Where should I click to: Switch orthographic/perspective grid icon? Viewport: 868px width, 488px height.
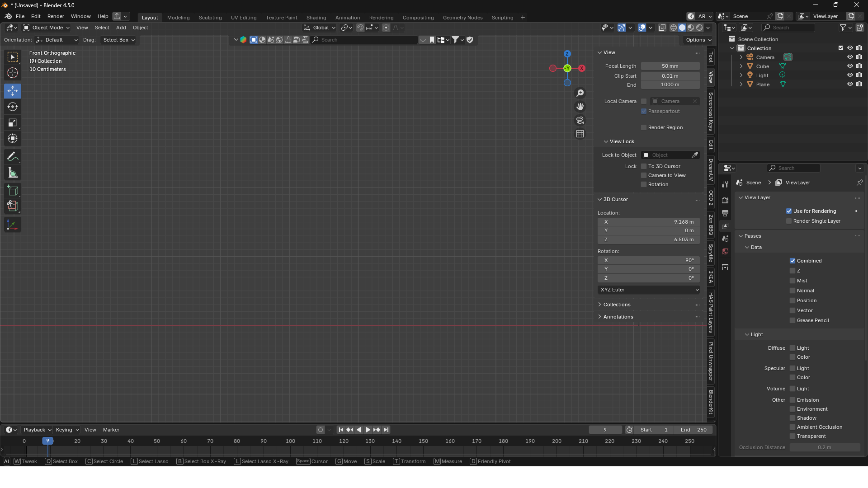coord(580,134)
